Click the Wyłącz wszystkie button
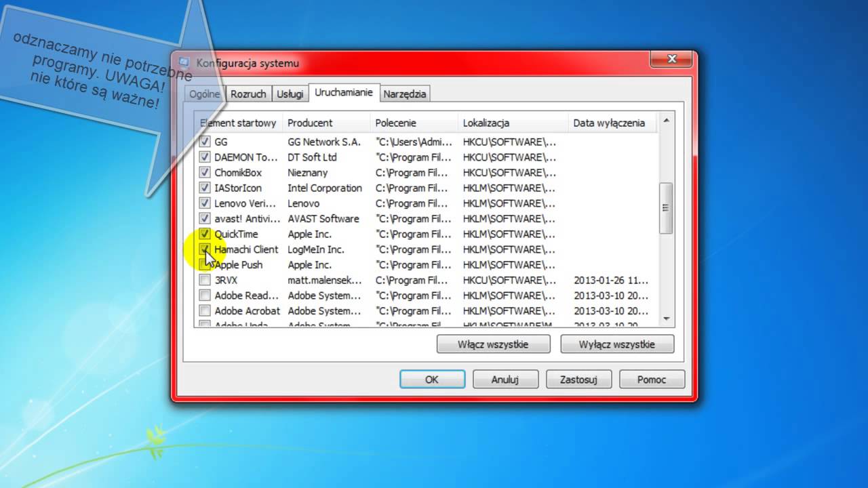The height and width of the screenshot is (488, 868). point(617,344)
